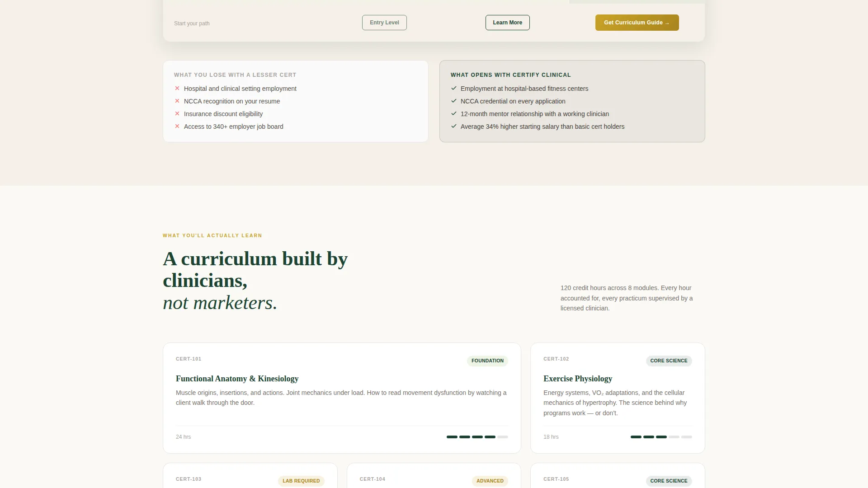Click the 'Average 34% higher starting salary' item
Screen dimensions: 868x488
542,127
